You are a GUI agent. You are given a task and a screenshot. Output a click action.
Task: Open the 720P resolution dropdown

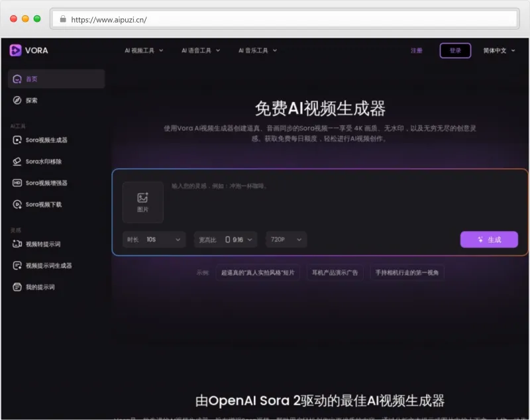pos(286,239)
